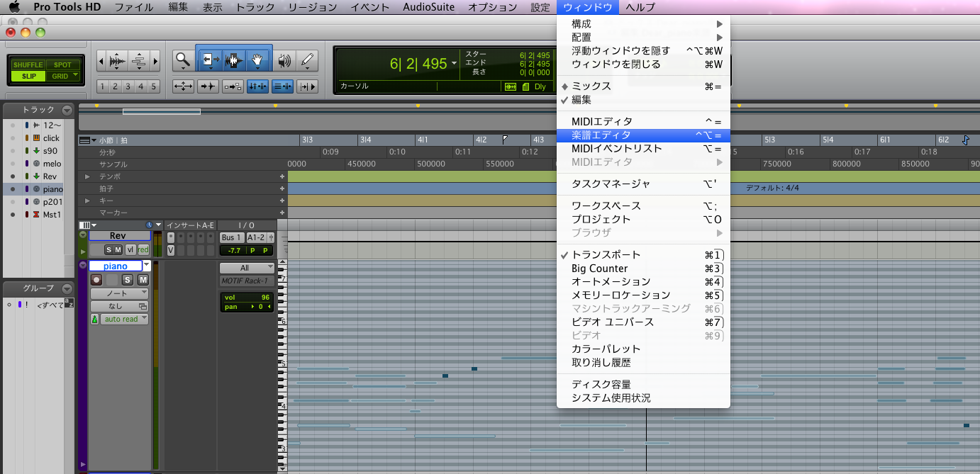Enable SHUFFLE edit mode
The image size is (980, 474).
point(28,65)
